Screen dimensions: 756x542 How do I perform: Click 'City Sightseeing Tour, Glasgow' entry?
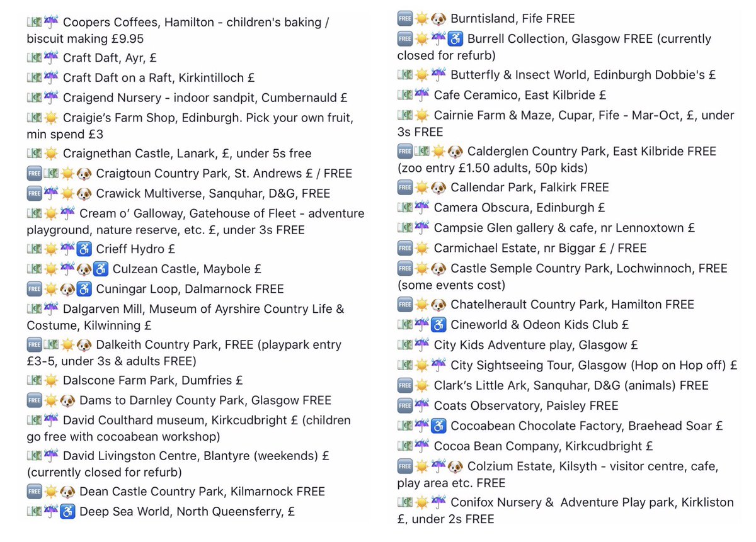coord(568,366)
